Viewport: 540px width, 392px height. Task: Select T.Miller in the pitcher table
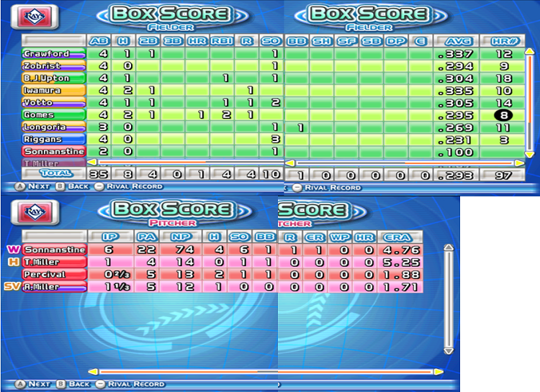click(x=55, y=262)
